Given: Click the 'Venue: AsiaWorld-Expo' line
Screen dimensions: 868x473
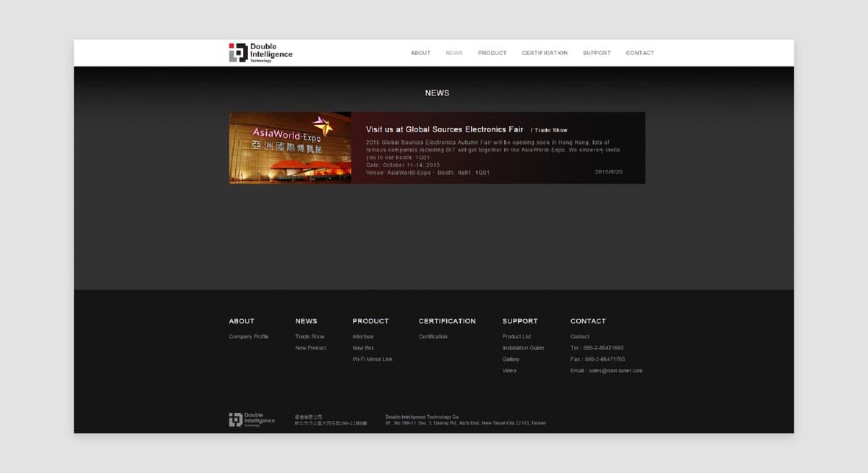Looking at the screenshot, I should click(x=398, y=173).
